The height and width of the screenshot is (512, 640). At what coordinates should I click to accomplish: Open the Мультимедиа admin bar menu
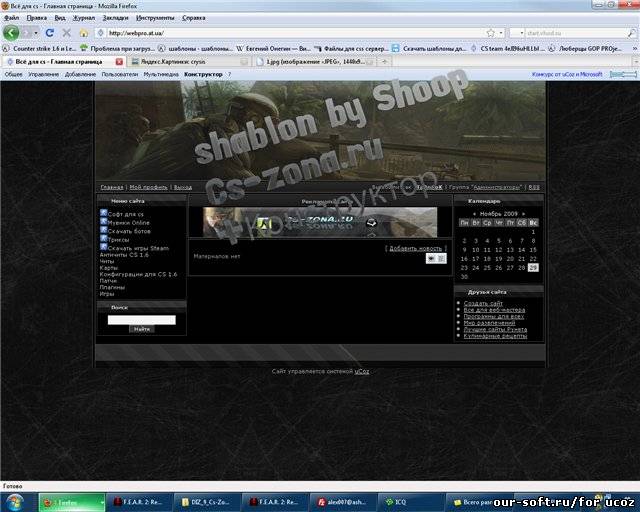[x=161, y=74]
